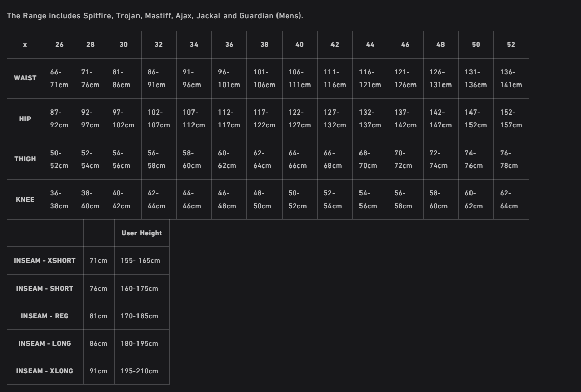Select the waist cell 136-141cm

point(511,78)
